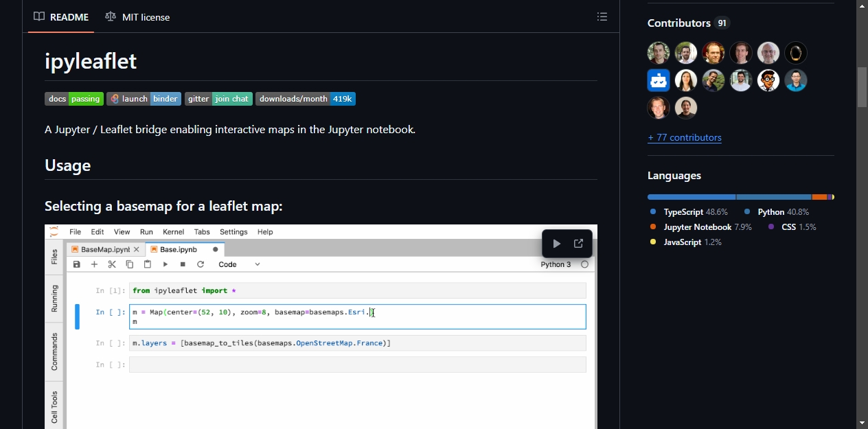The image size is (868, 429).
Task: Click the gitter join chat badge
Action: (218, 99)
